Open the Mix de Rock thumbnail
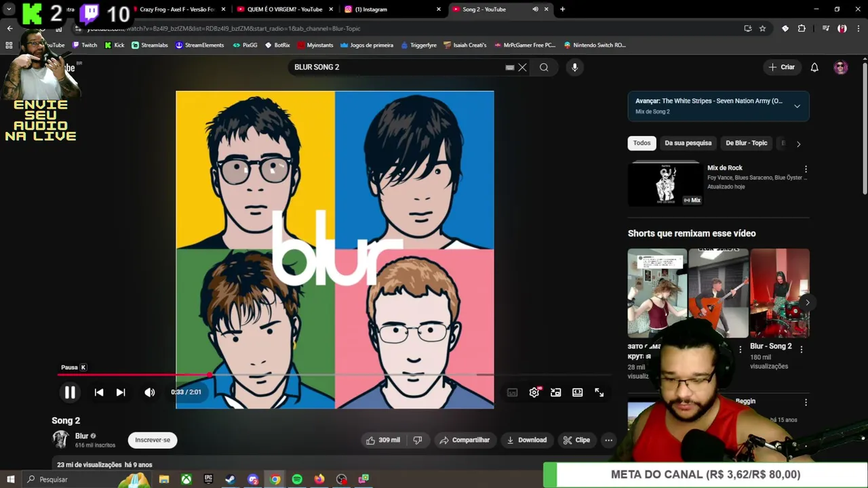The width and height of the screenshot is (868, 488). [x=665, y=184]
